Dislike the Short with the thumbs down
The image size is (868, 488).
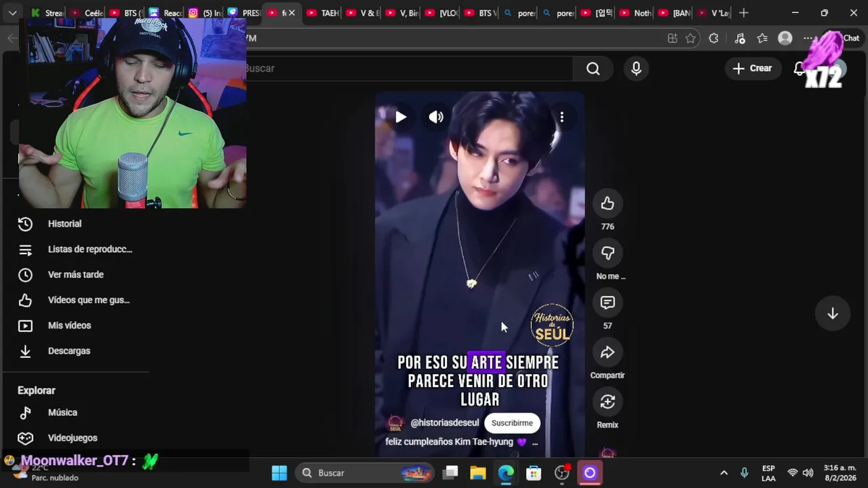pos(608,253)
